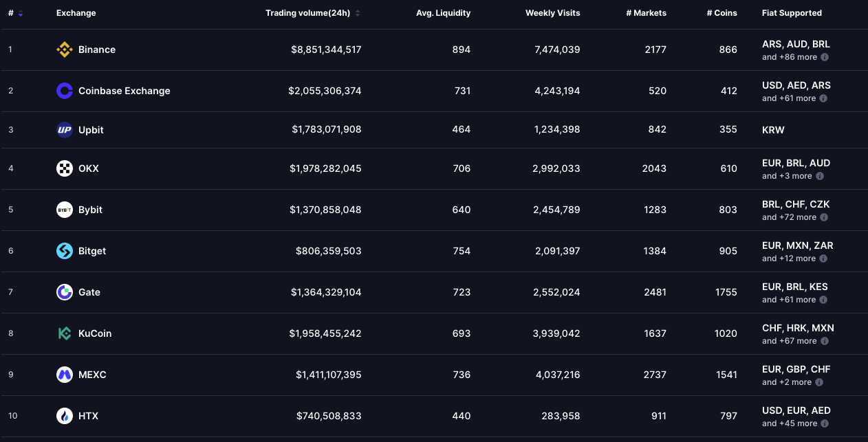Viewport: 868px width, 442px height.
Task: Select OKX volume $1,978,282,045
Action: (x=325, y=168)
